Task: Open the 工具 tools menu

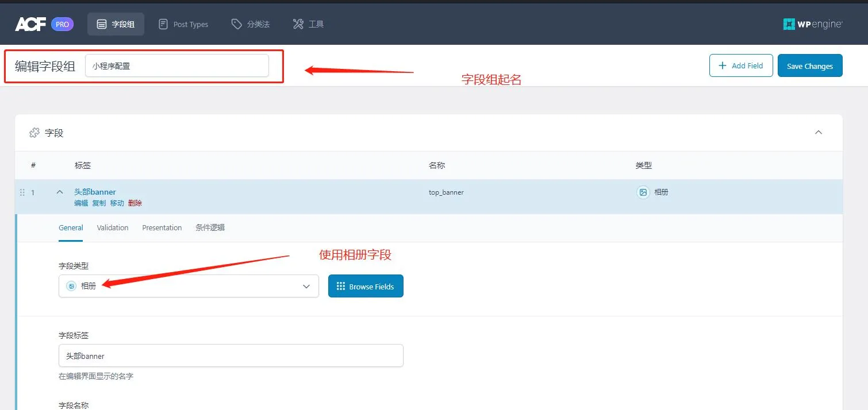Action: click(308, 24)
